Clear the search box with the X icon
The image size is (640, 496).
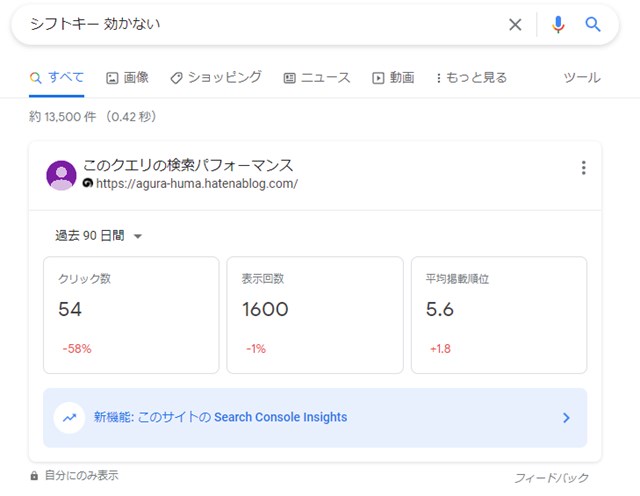[515, 24]
